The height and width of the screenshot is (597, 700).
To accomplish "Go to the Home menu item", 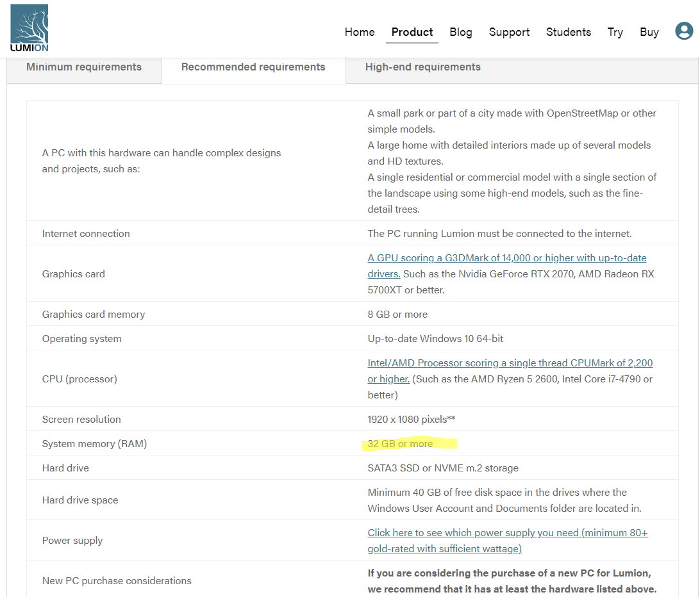I will click(x=360, y=32).
